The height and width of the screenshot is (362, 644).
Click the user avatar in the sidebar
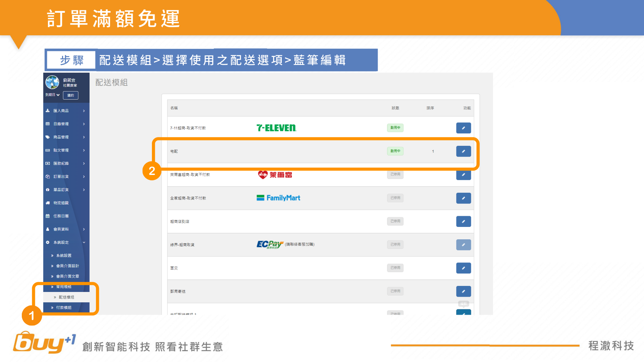click(x=52, y=82)
